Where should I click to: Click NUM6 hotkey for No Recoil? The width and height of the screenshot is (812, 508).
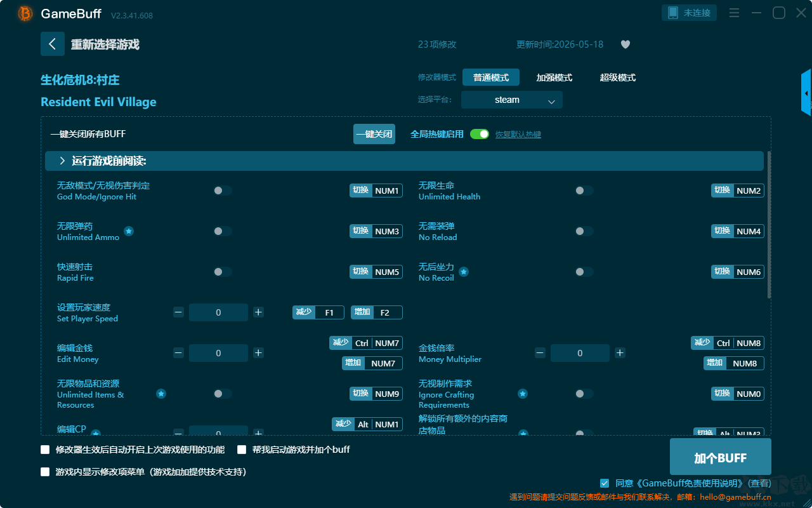(x=738, y=272)
